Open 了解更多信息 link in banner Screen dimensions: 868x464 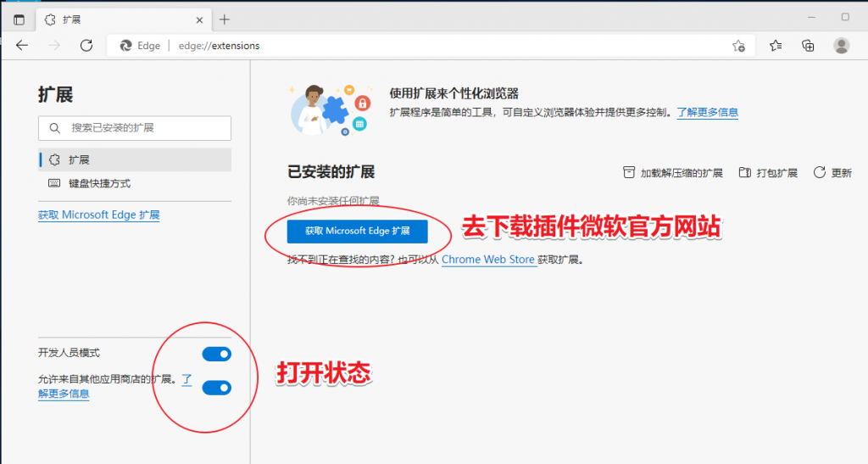pos(708,113)
